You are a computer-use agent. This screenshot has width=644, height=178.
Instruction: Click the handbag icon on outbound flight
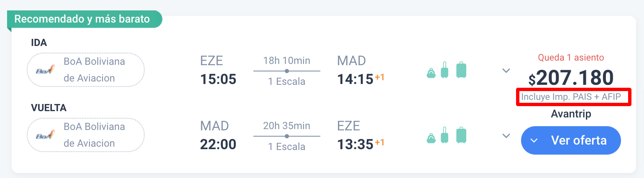point(431,73)
